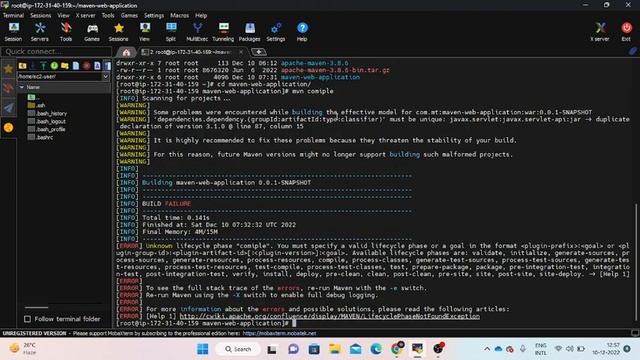Image resolution: width=640 pixels, height=360 pixels.
Task: Click the terminal vertical scrollbar
Action: point(636,261)
